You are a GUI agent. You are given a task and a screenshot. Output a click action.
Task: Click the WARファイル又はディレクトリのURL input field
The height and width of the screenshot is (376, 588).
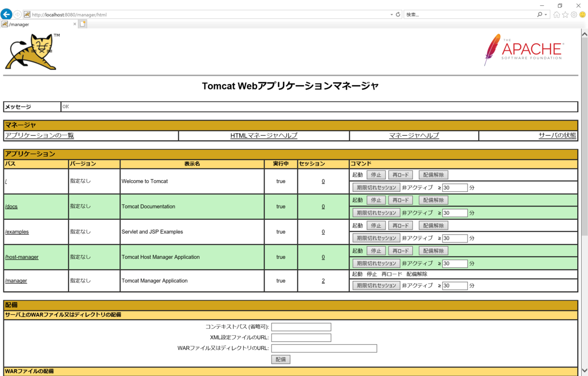tap(324, 349)
